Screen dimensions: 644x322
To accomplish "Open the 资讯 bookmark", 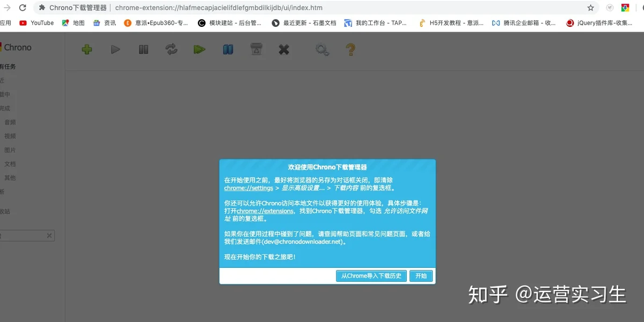I will pyautogui.click(x=105, y=23).
